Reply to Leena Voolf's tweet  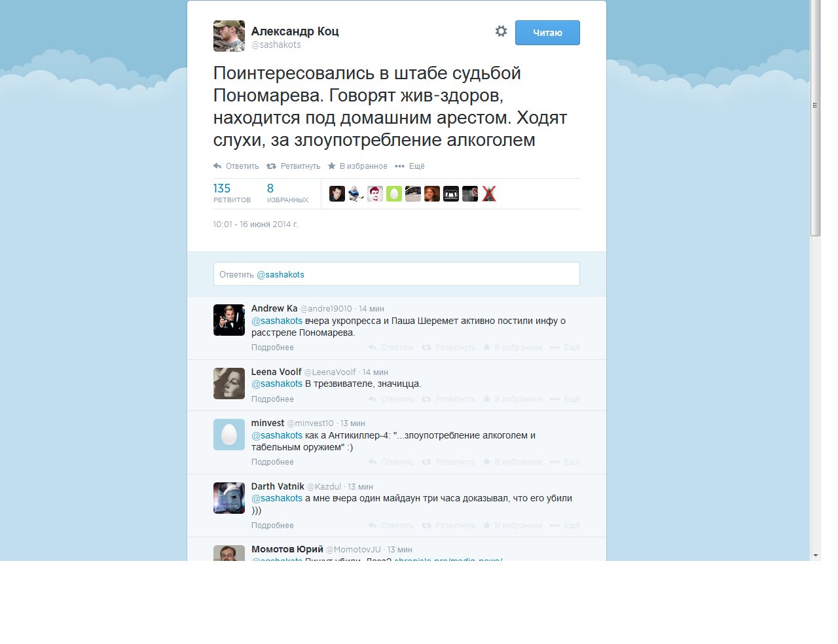point(392,399)
